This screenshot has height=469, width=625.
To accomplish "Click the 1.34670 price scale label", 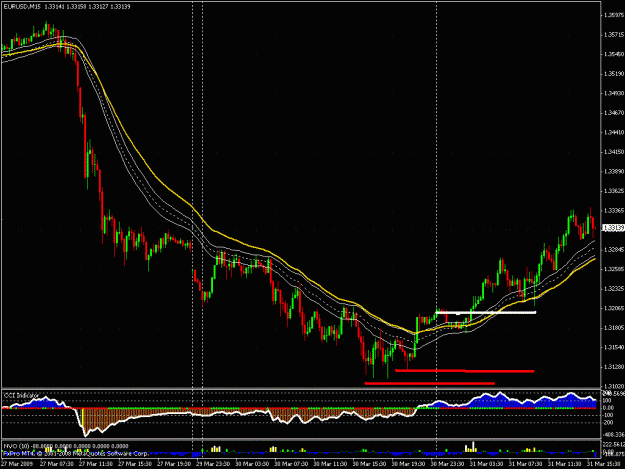I will (x=614, y=113).
